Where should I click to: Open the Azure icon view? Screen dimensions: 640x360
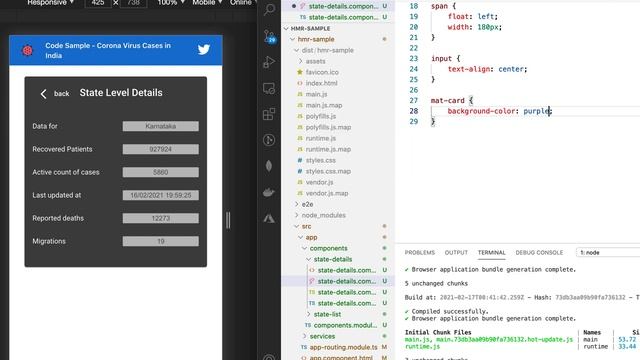[269, 218]
